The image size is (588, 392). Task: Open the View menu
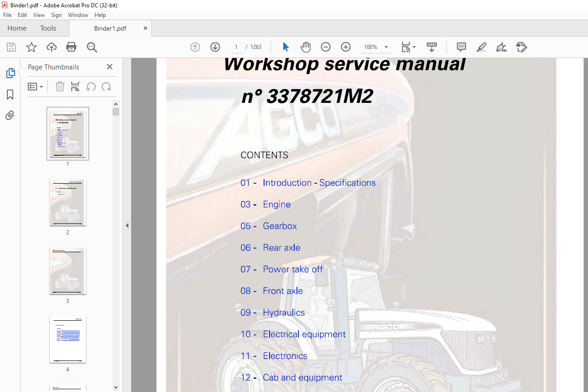(39, 15)
